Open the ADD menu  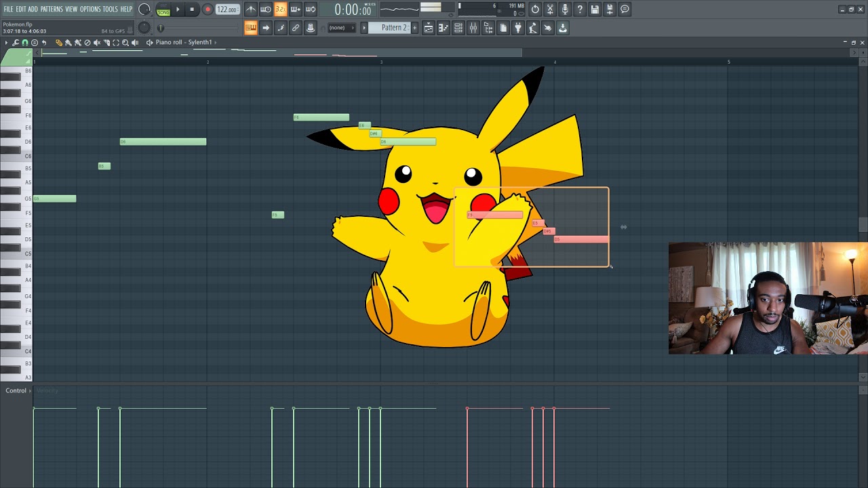pos(33,9)
